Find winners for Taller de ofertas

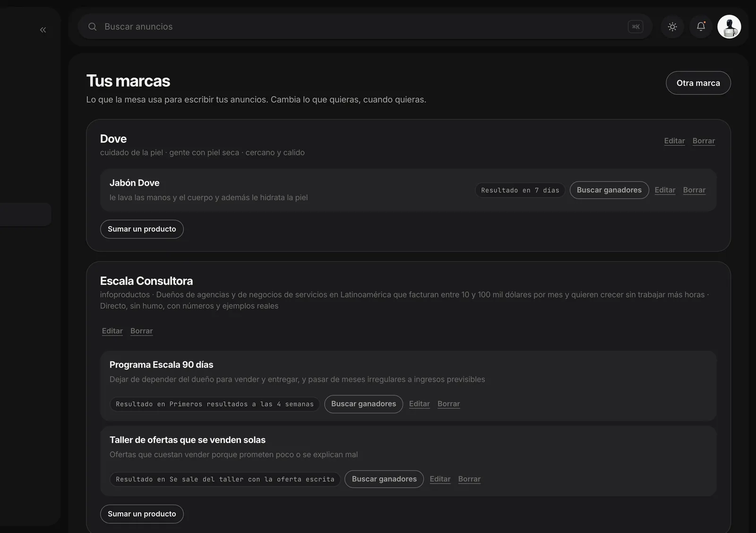[384, 479]
